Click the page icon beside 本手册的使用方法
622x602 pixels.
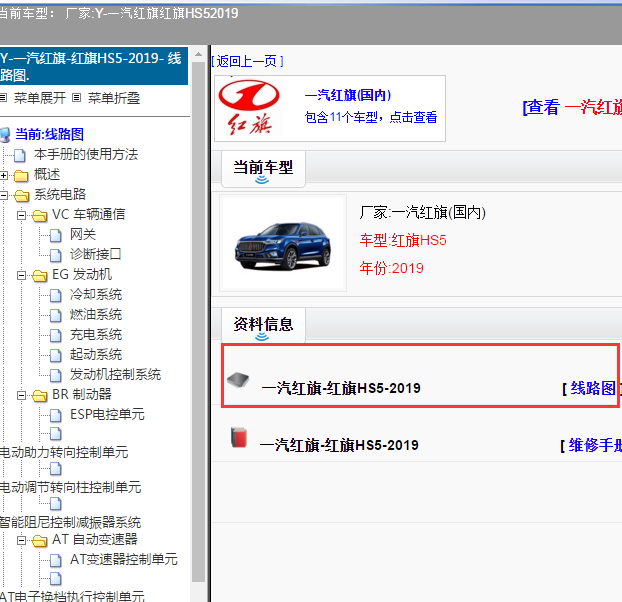click(19, 155)
